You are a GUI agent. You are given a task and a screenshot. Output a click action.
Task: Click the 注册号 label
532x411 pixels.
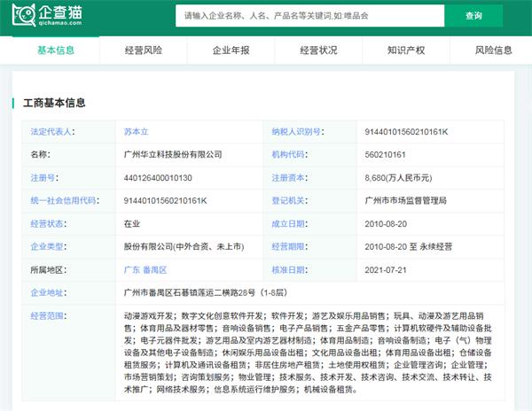click(x=43, y=177)
